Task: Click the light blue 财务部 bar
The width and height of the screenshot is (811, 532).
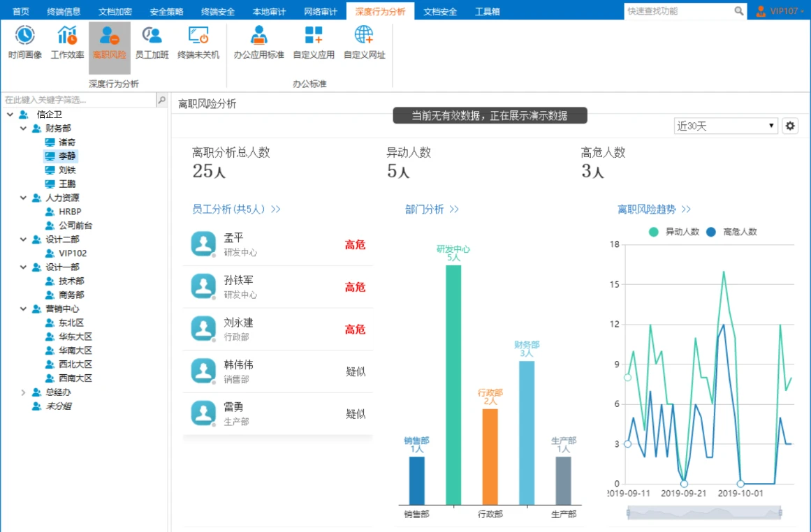Action: click(x=527, y=433)
